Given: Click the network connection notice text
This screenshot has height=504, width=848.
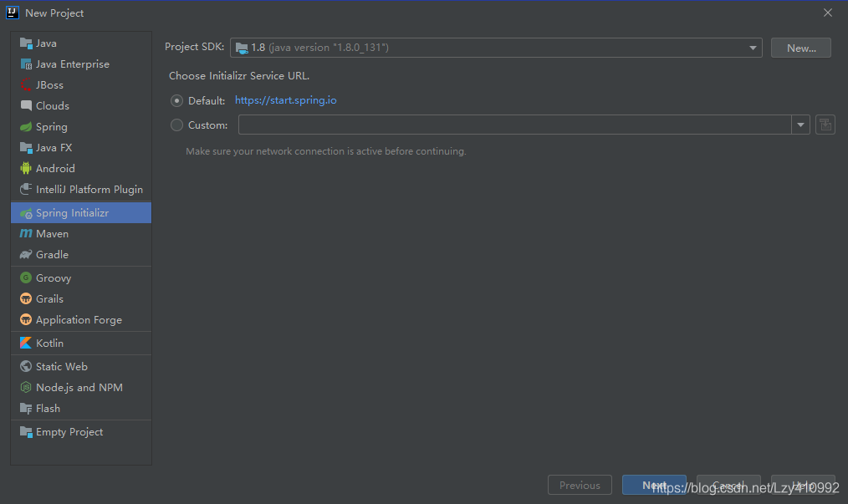Looking at the screenshot, I should pyautogui.click(x=325, y=151).
